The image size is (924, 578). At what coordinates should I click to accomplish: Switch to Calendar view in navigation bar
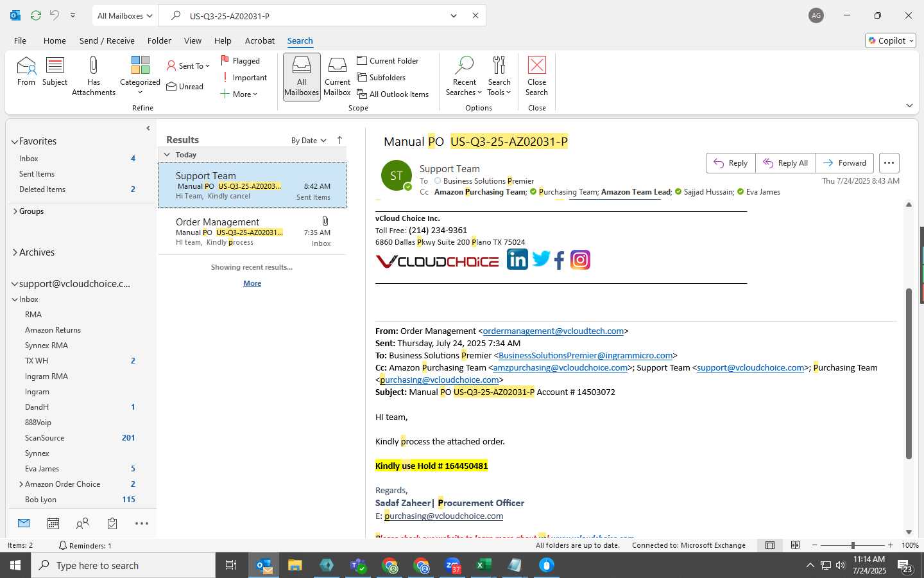pyautogui.click(x=53, y=523)
